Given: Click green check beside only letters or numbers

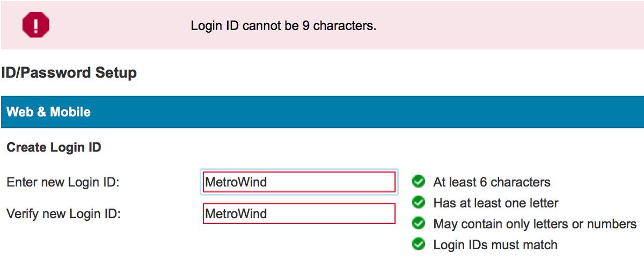Looking at the screenshot, I should pyautogui.click(x=419, y=223).
